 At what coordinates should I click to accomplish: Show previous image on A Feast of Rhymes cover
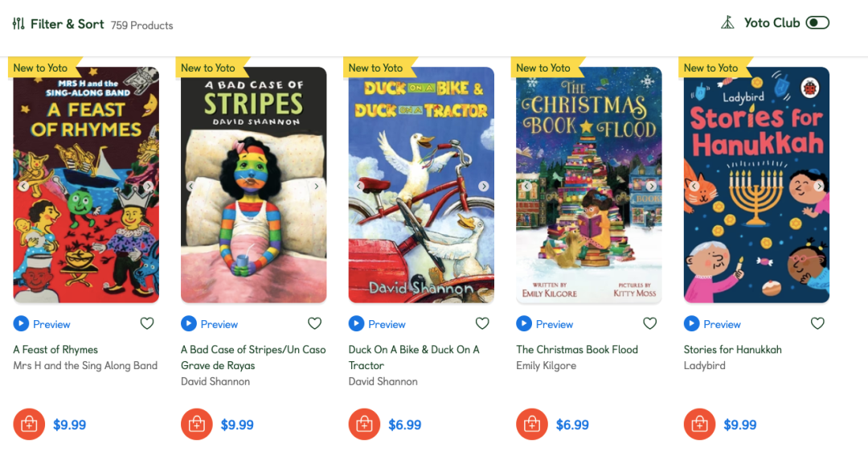pyautogui.click(x=23, y=186)
